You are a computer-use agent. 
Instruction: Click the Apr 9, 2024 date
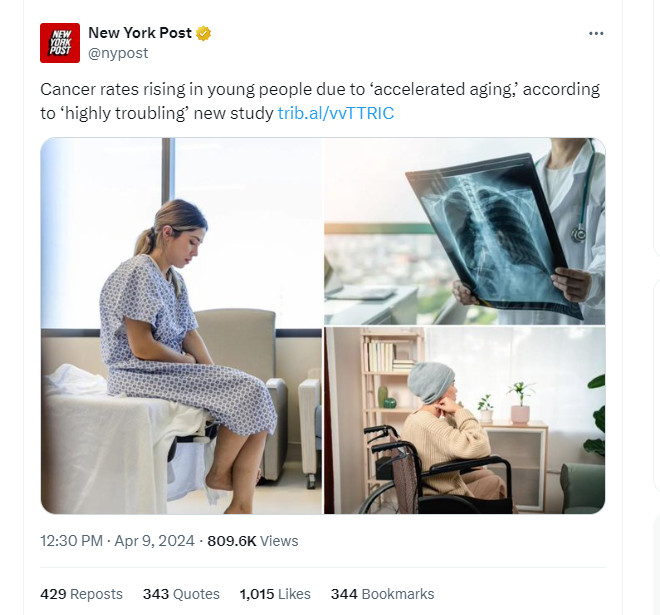point(154,541)
